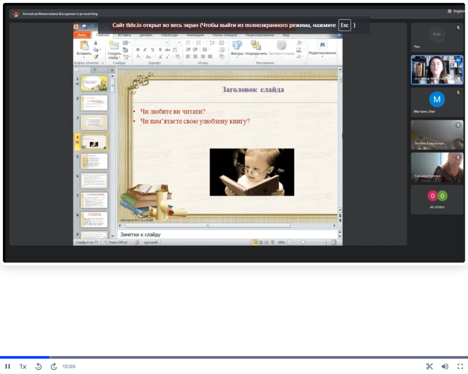Switch to the Insert (Вставка) ribbon tab
Screen dimensions: 468x374
click(124, 35)
